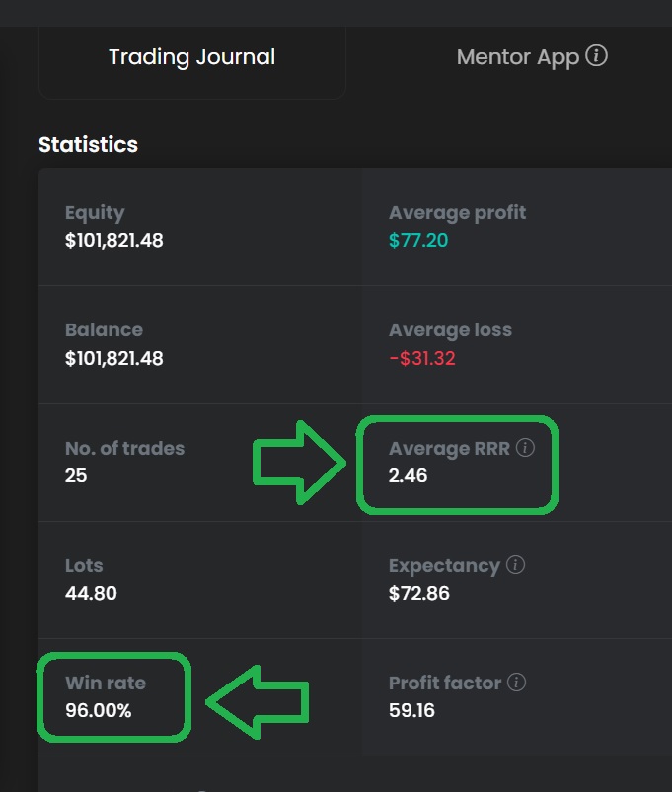Select the number of trades value 25
Viewport: 672px width, 792px height.
click(x=76, y=475)
